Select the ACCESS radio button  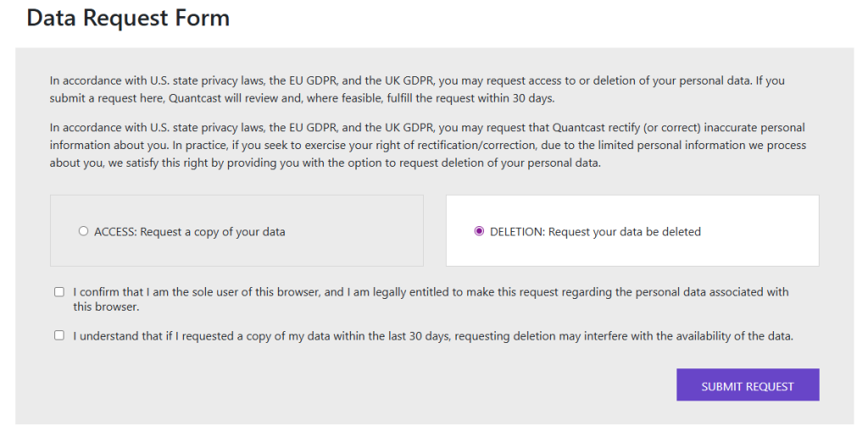click(83, 231)
